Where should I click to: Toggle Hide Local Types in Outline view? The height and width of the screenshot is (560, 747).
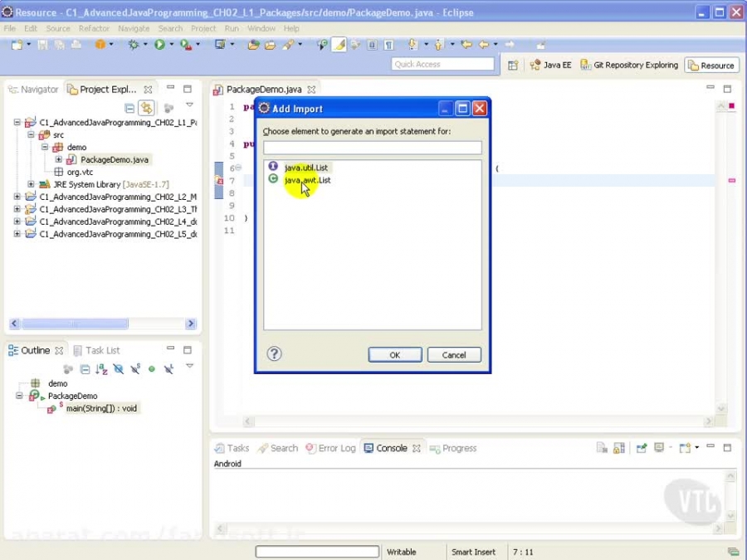coord(168,369)
